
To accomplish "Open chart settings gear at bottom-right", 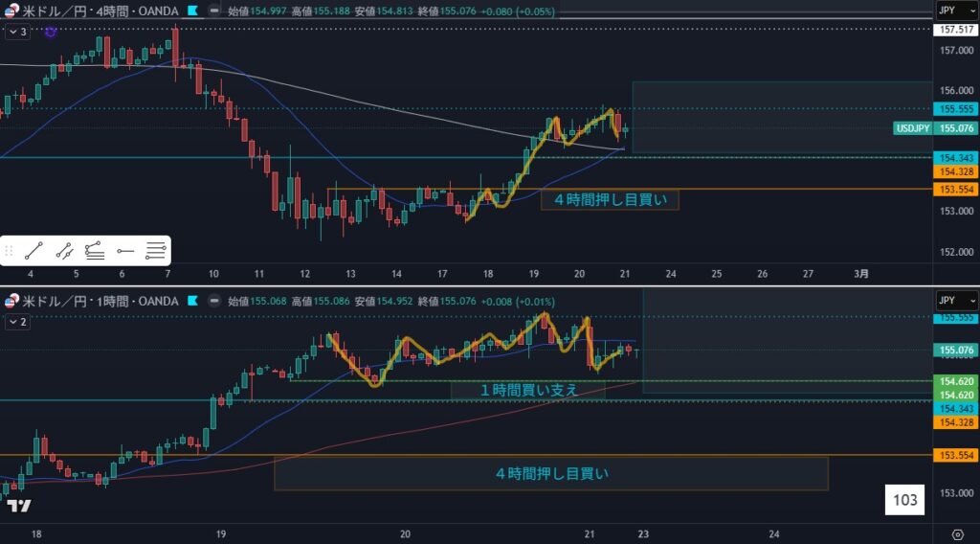I will [958, 533].
